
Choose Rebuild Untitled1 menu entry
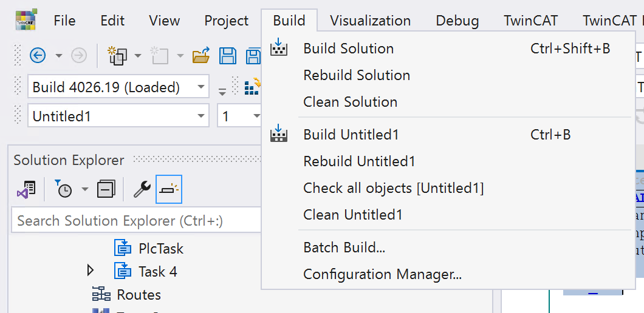point(359,161)
